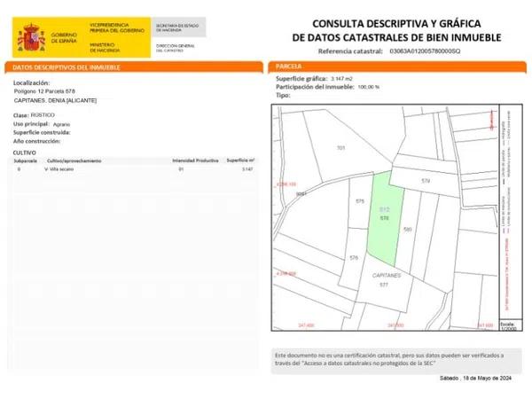Click the Superficie m² column header
The image size is (532, 399).
240,160
